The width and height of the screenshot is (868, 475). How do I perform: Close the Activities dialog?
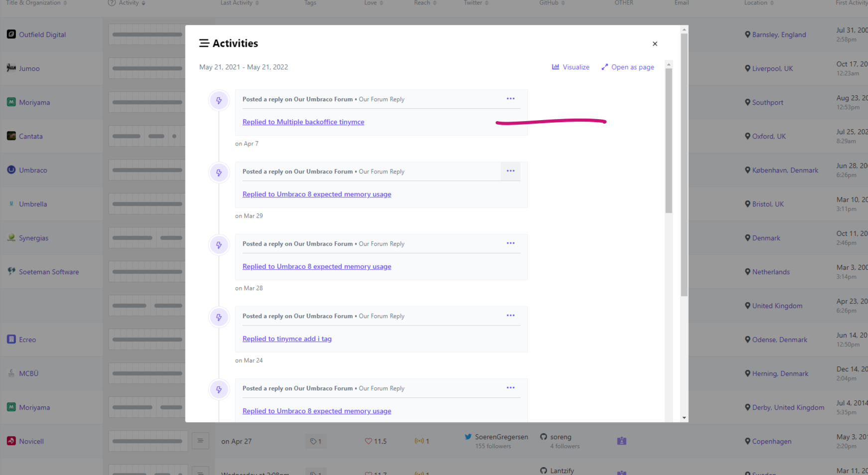pos(655,44)
